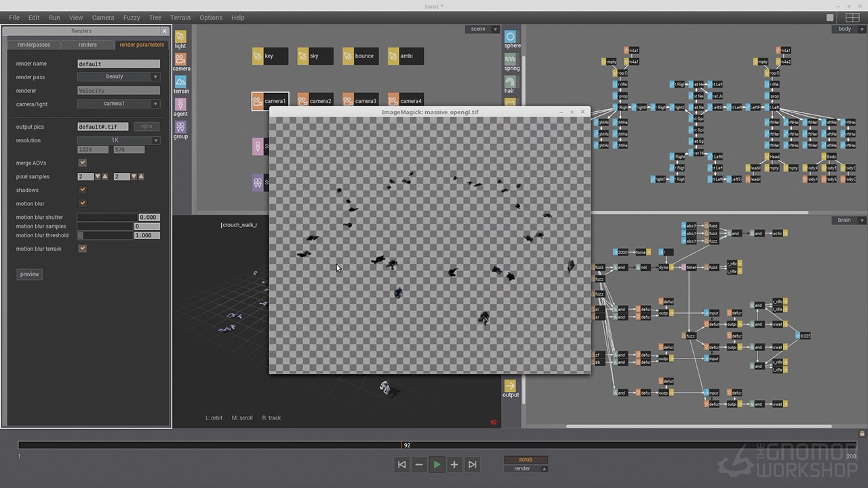Image resolution: width=868 pixels, height=488 pixels.
Task: Select the agent tool icon
Action: tap(180, 104)
